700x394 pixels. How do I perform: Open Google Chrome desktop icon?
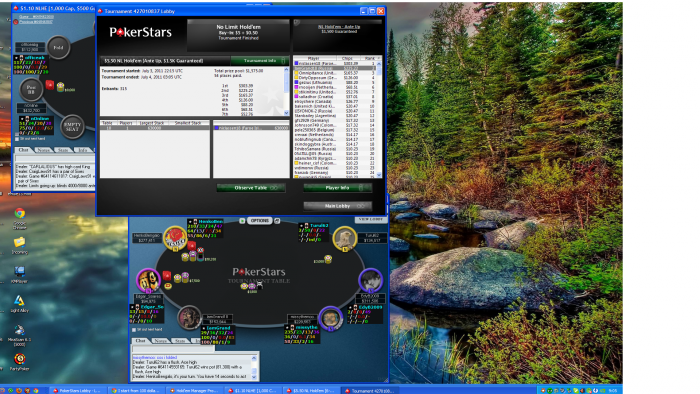19,214
